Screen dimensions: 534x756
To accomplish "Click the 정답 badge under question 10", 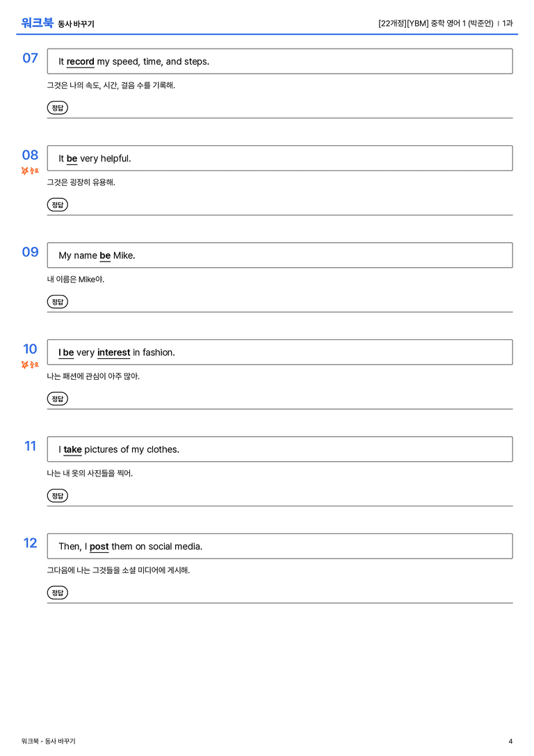I will coord(57,399).
